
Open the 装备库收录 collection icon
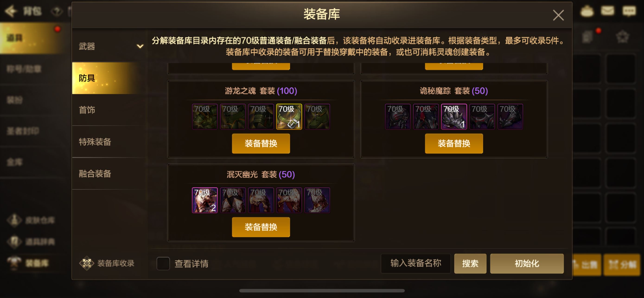pos(86,263)
